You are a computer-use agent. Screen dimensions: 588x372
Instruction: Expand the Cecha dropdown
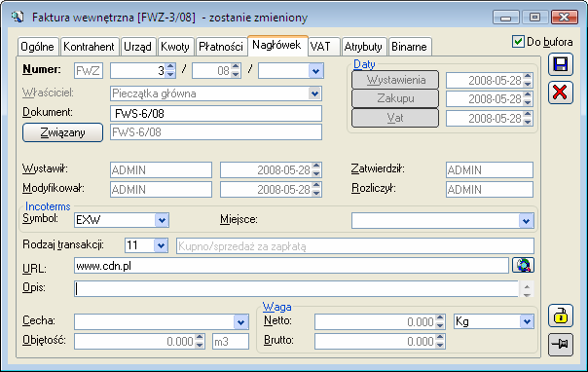(240, 321)
